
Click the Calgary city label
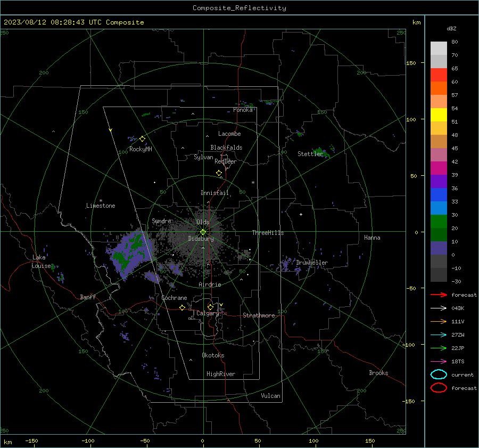point(208,313)
